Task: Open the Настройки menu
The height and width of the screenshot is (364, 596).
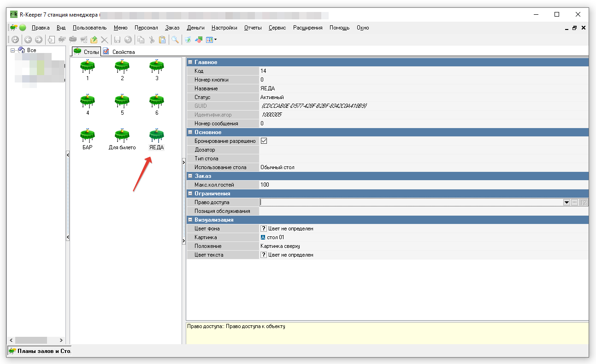Action: pos(224,28)
